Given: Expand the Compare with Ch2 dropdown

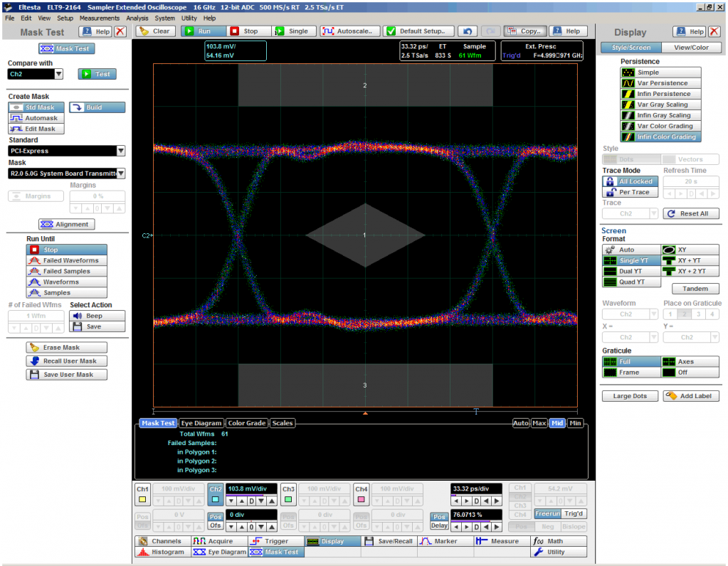Looking at the screenshot, I should 59,74.
